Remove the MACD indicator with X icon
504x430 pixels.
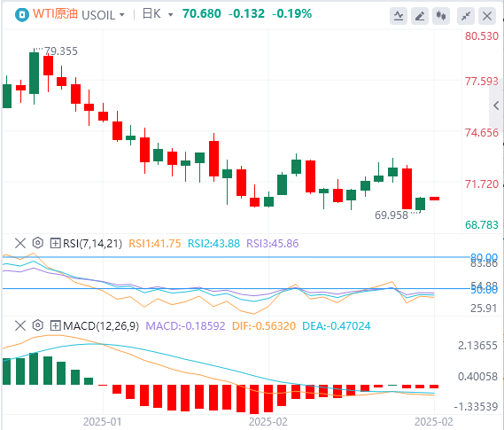20,325
